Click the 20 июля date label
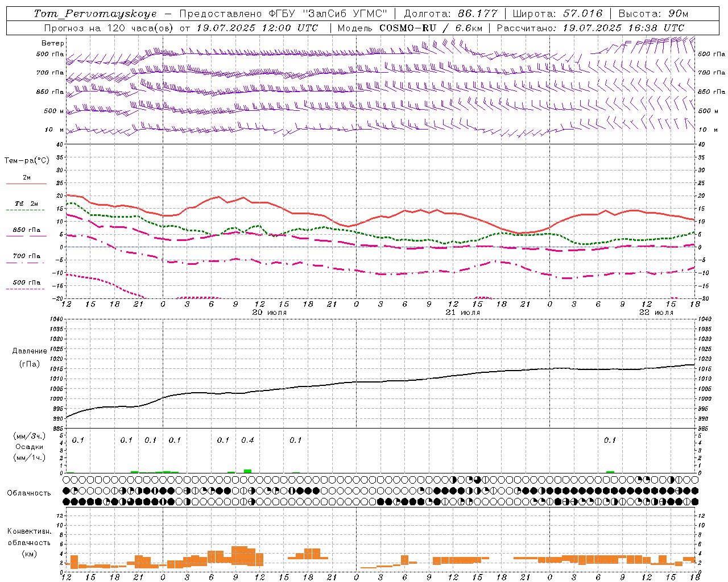The width and height of the screenshot is (728, 582). (x=270, y=312)
